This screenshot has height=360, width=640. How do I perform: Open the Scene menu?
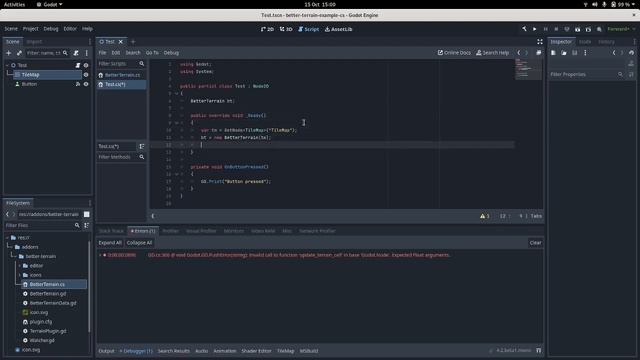[x=11, y=29]
